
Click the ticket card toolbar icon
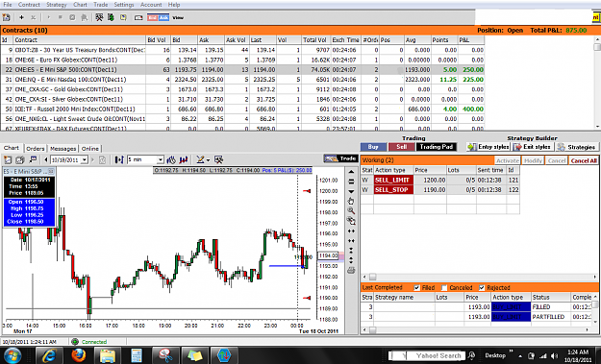click(x=138, y=17)
